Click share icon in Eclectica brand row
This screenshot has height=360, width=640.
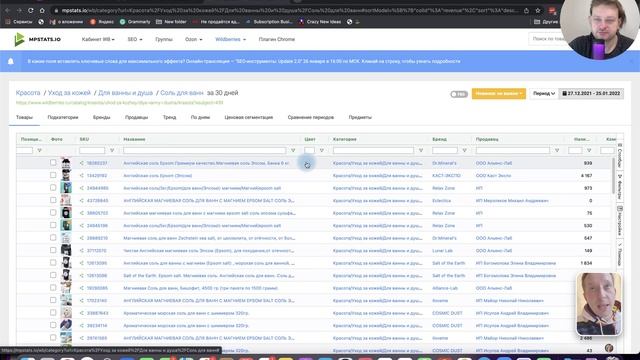(82, 201)
